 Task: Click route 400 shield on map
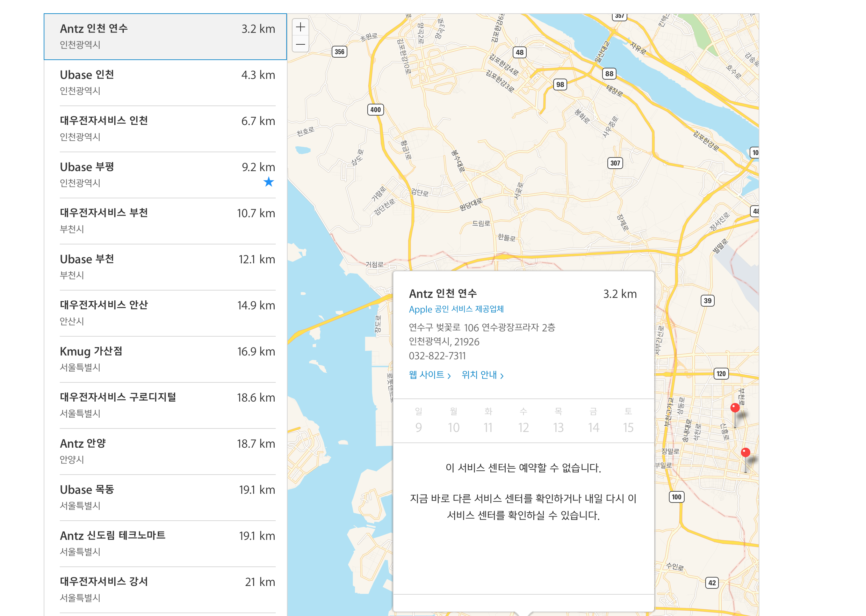coord(375,110)
